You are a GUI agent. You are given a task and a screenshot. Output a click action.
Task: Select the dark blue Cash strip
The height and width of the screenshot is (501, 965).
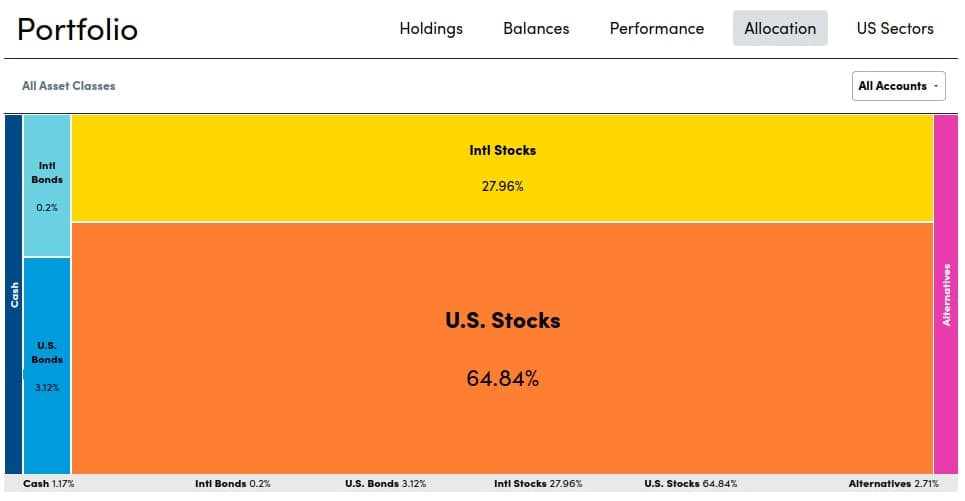[13, 294]
